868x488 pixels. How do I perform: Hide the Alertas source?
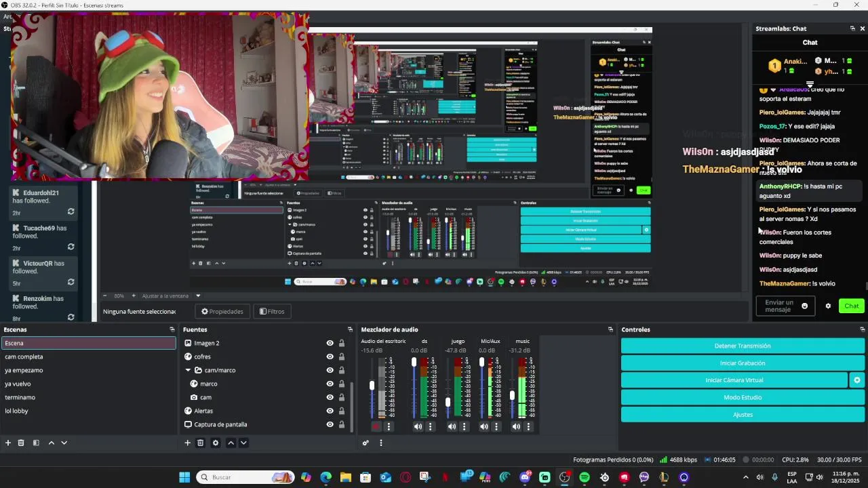[330, 411]
